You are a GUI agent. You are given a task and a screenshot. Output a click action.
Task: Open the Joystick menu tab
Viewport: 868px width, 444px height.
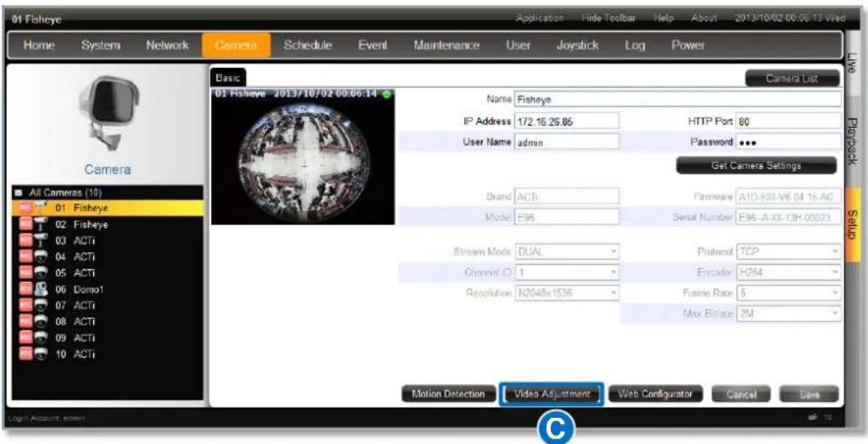tap(577, 45)
